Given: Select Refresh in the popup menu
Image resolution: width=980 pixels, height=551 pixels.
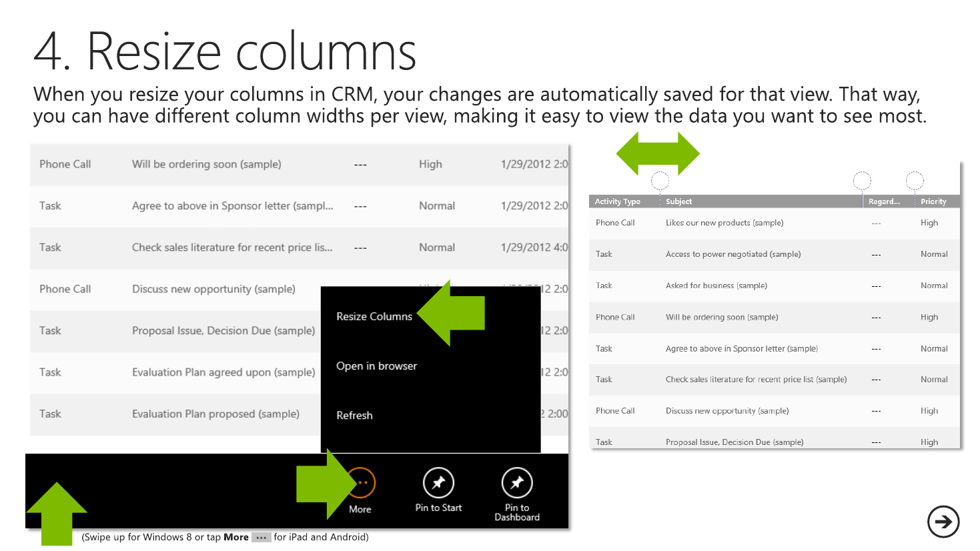Looking at the screenshot, I should (354, 415).
